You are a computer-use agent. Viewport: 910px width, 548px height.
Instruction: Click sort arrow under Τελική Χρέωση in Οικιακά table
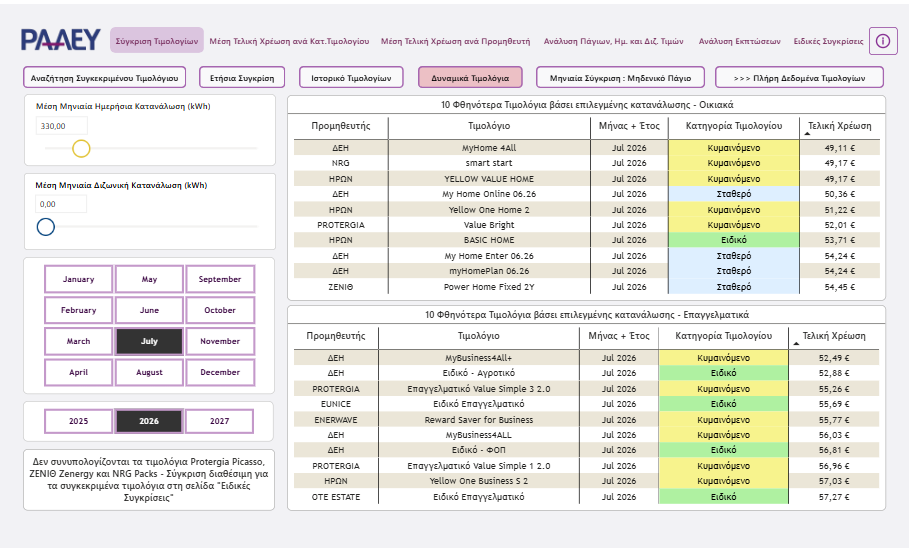[807, 134]
